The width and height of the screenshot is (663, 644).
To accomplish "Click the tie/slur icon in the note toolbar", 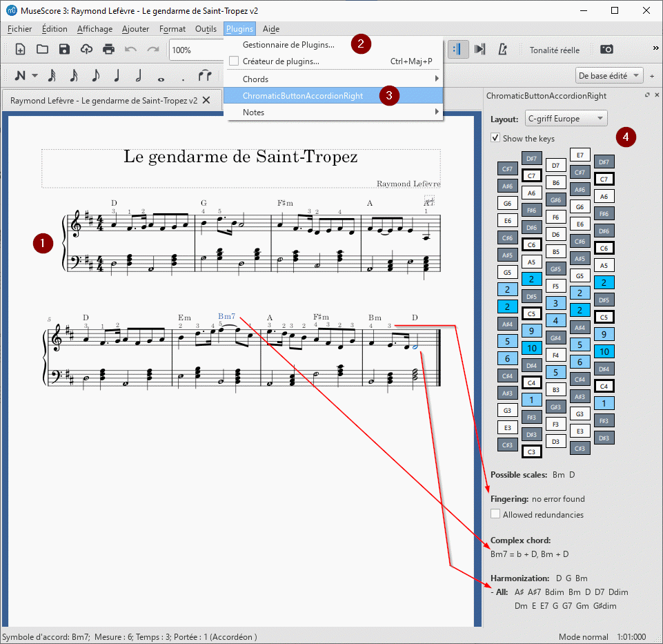I will [205, 76].
